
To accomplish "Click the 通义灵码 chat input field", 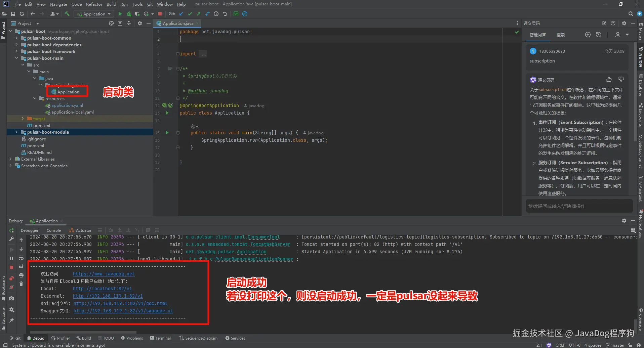I will coord(579,206).
